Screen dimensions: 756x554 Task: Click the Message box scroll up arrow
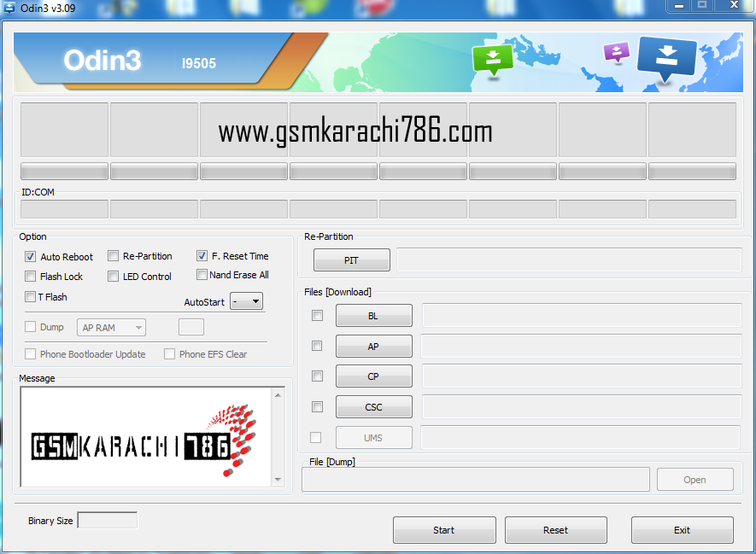(x=278, y=395)
